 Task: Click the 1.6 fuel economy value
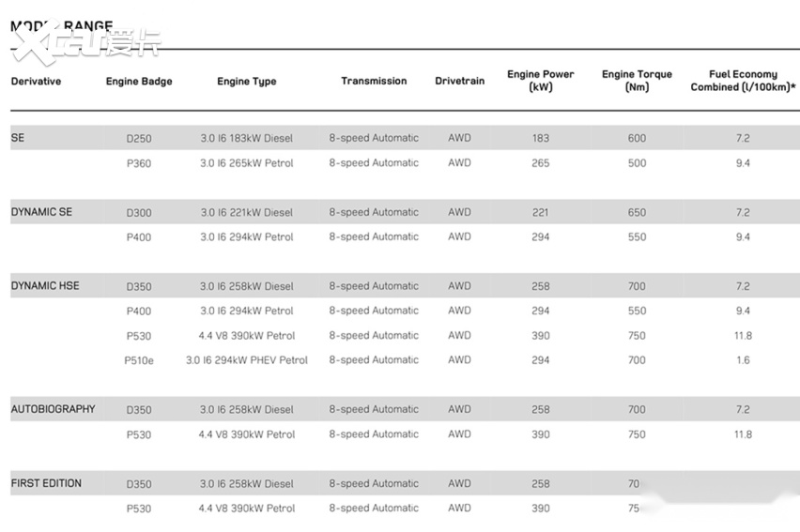pos(743,360)
